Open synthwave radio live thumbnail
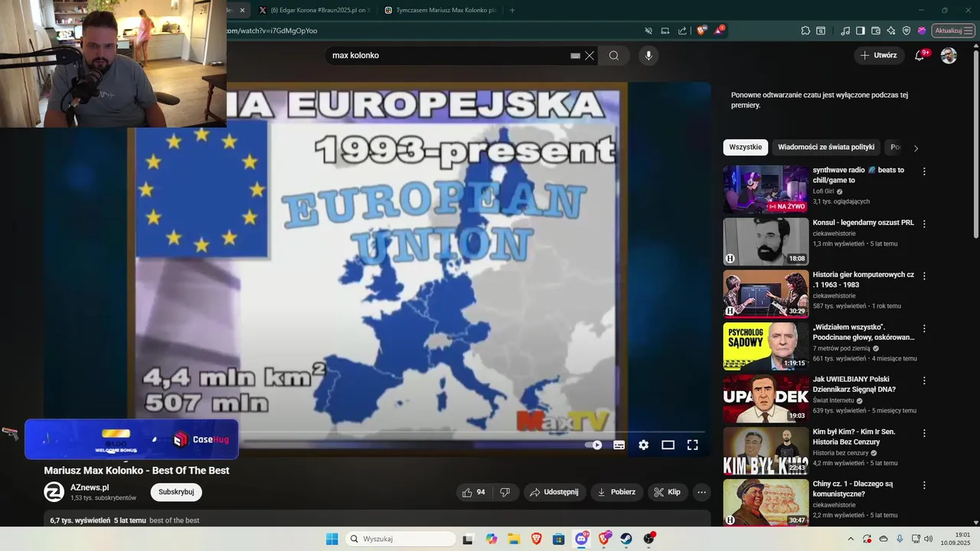The width and height of the screenshot is (980, 551). click(766, 189)
